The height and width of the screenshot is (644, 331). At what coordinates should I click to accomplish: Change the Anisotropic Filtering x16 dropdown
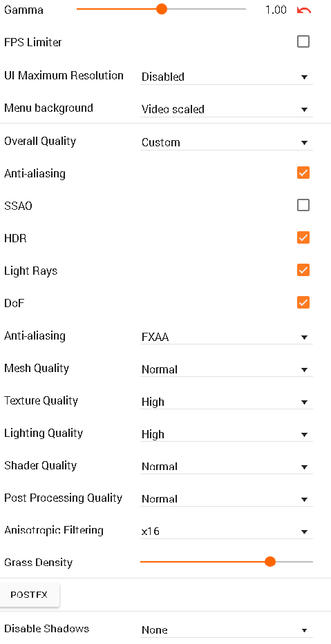[x=227, y=531]
